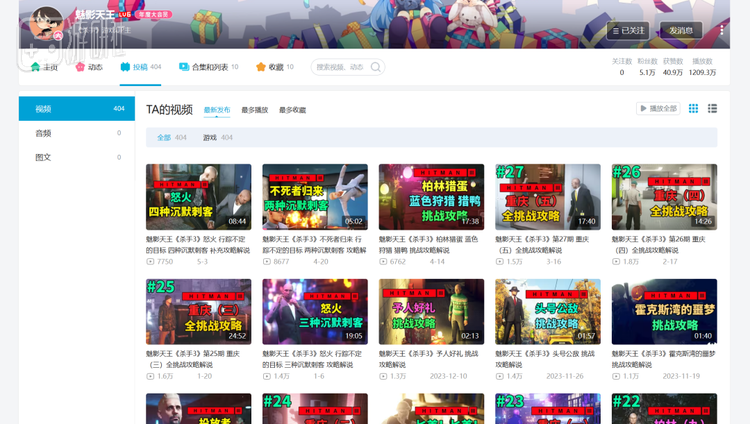Open the 主页 home tab icon
Image resolution: width=750 pixels, height=424 pixels.
[x=36, y=67]
